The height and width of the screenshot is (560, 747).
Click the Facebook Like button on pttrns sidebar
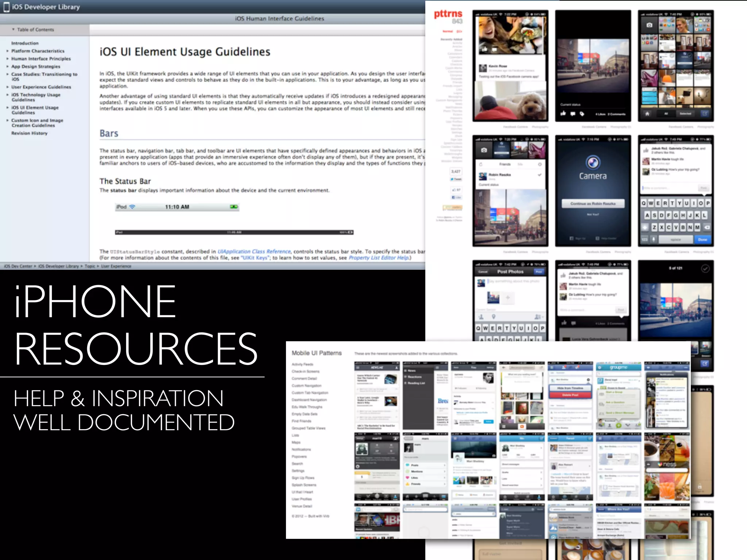click(456, 198)
